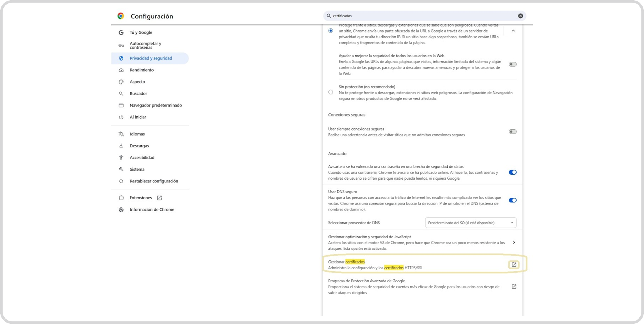
Task: Click the Chrome logo next to Configuración
Action: click(x=121, y=16)
